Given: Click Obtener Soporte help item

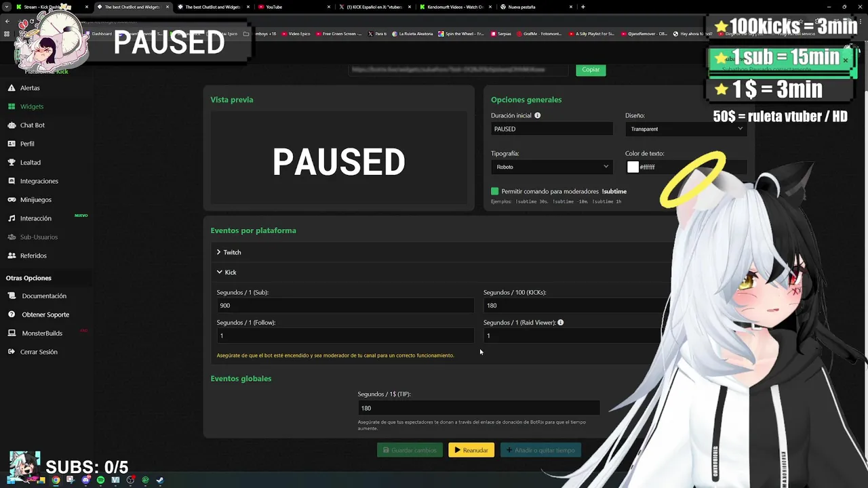Looking at the screenshot, I should [45, 314].
